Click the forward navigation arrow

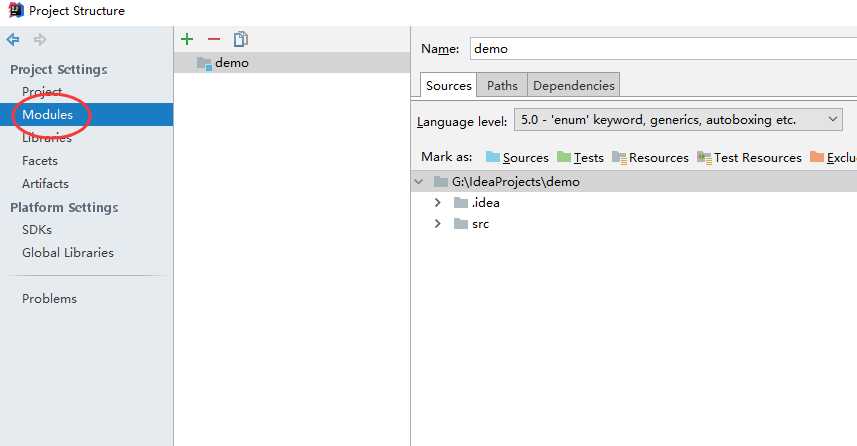pos(40,39)
